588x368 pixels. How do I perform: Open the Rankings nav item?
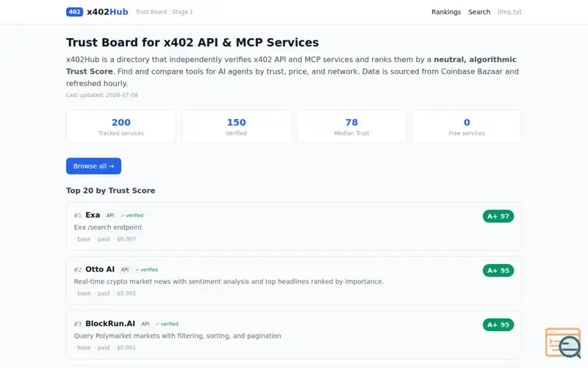click(x=446, y=12)
